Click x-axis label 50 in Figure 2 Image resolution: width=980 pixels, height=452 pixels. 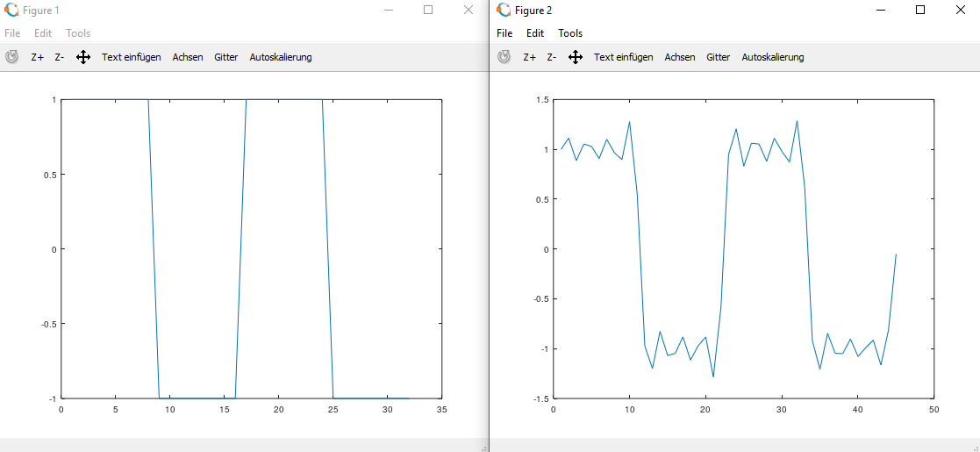934,410
